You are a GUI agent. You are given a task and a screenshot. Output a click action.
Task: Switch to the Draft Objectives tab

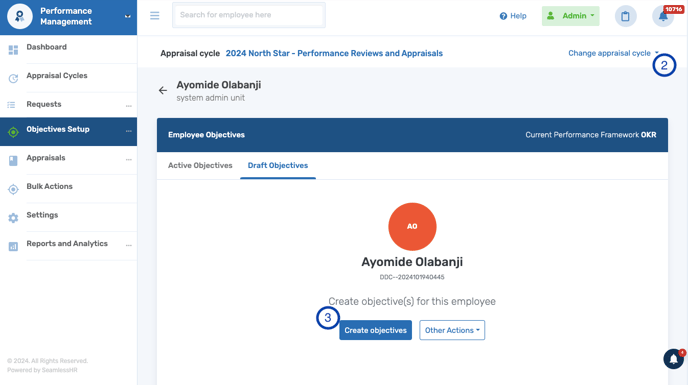tap(278, 166)
